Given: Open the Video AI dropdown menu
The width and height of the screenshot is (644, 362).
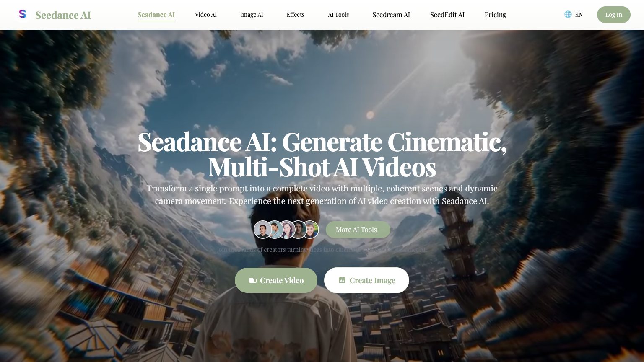Looking at the screenshot, I should click(206, 15).
